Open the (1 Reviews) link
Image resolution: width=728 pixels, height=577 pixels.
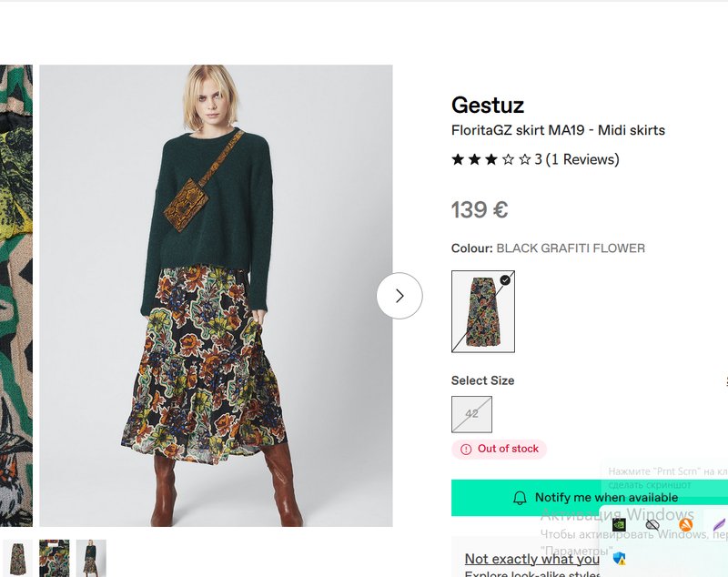click(582, 159)
